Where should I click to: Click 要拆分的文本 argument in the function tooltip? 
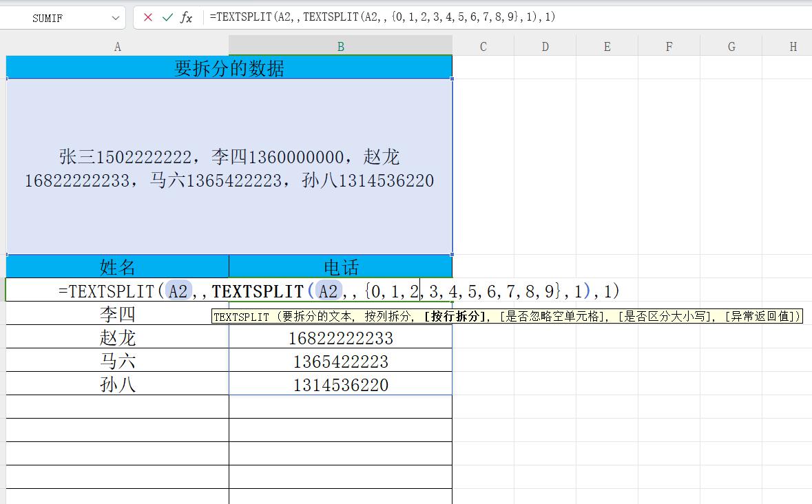tap(317, 317)
